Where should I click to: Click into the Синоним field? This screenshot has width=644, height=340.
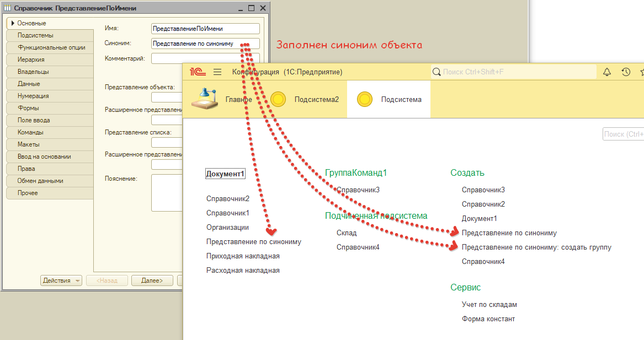[205, 44]
